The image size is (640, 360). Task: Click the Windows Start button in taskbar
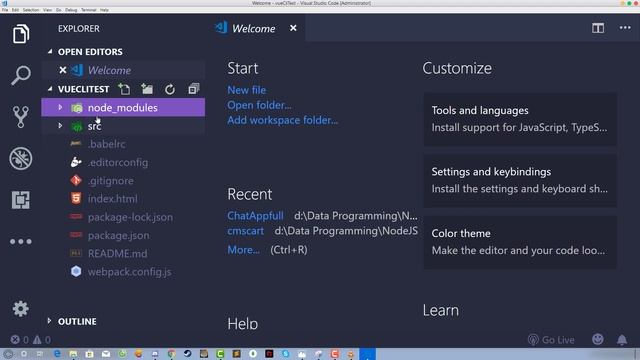[8, 354]
